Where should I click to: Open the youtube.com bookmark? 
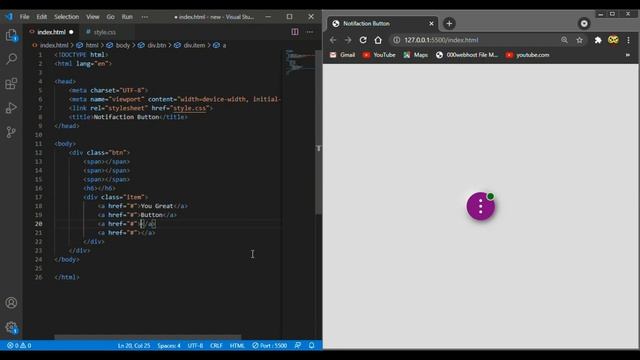click(527, 55)
